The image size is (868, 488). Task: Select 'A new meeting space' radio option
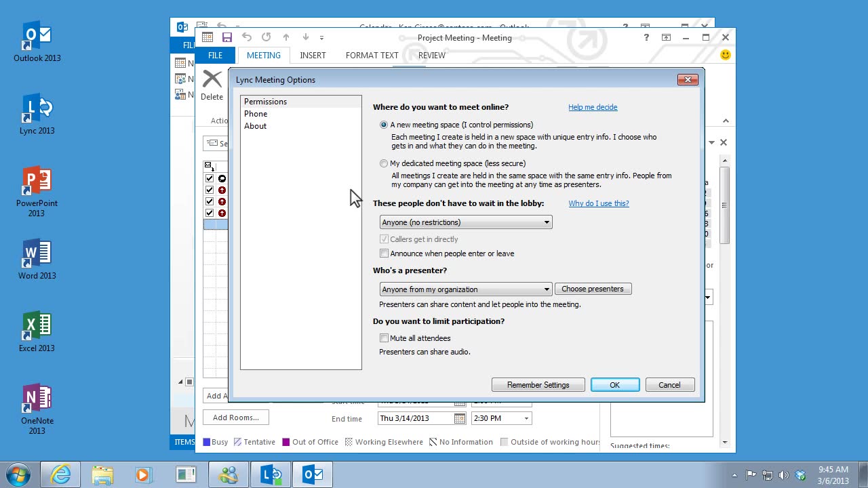point(384,125)
